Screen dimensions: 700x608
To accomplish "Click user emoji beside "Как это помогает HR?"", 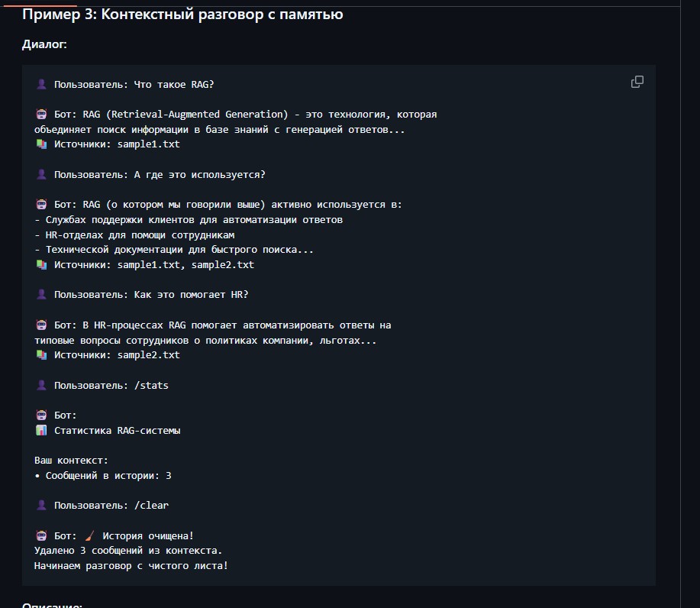I will (x=41, y=295).
